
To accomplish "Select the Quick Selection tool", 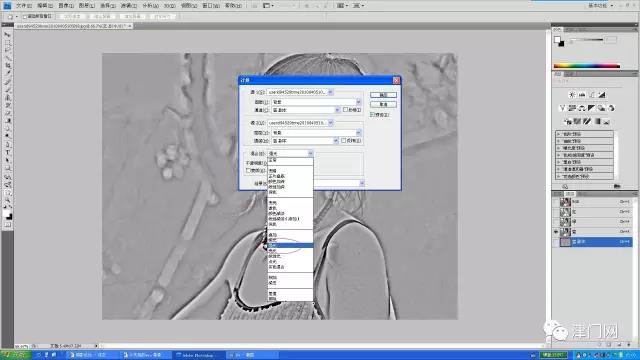I will pos(8,58).
